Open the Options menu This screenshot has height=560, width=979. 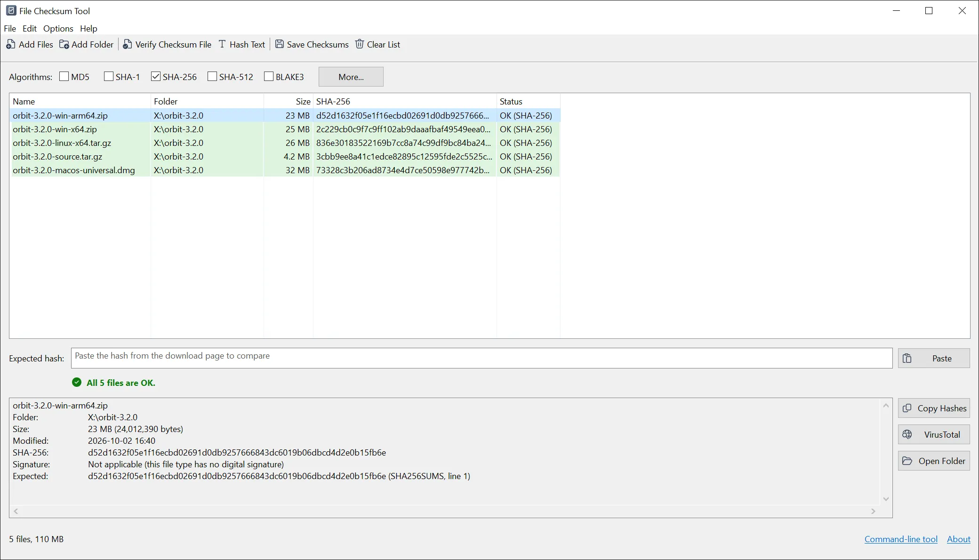coord(58,28)
